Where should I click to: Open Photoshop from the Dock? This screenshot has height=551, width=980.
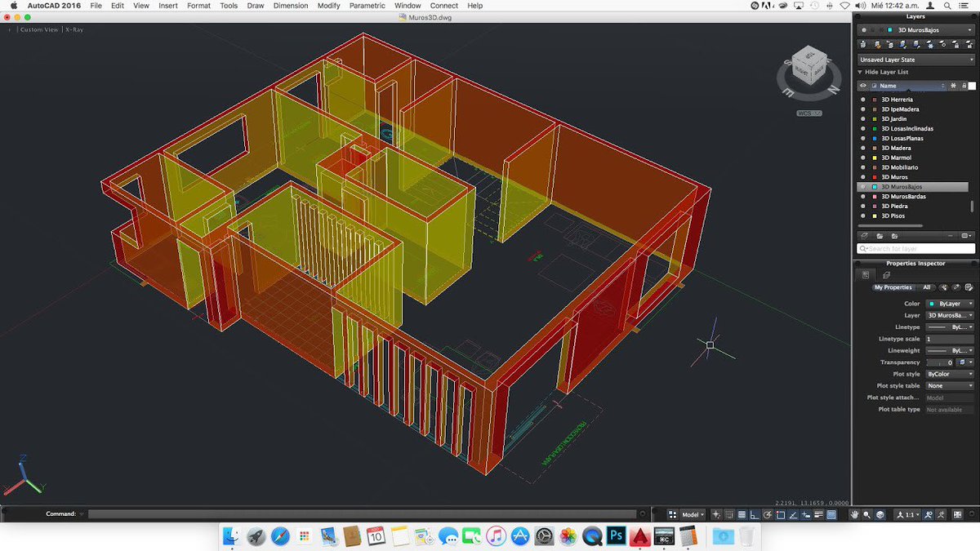click(617, 535)
